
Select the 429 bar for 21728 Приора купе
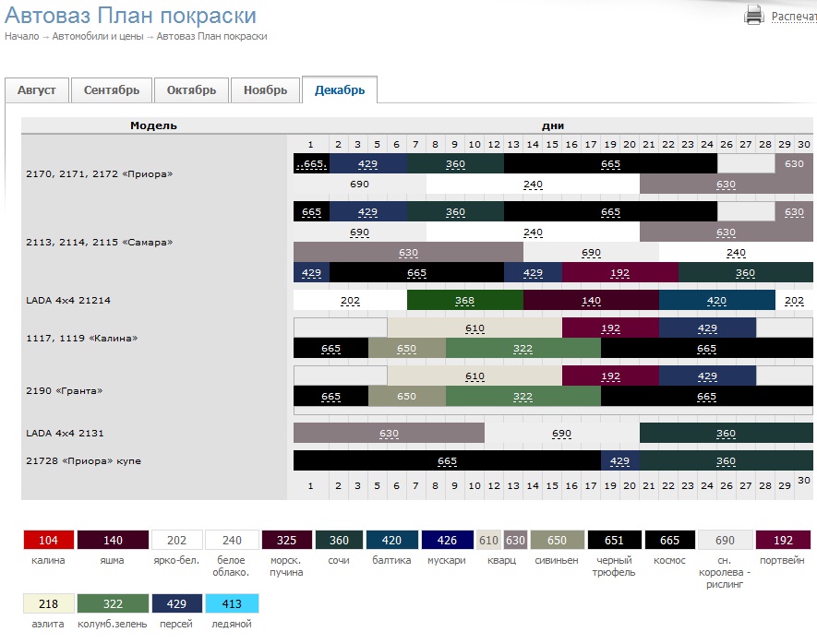[620, 460]
